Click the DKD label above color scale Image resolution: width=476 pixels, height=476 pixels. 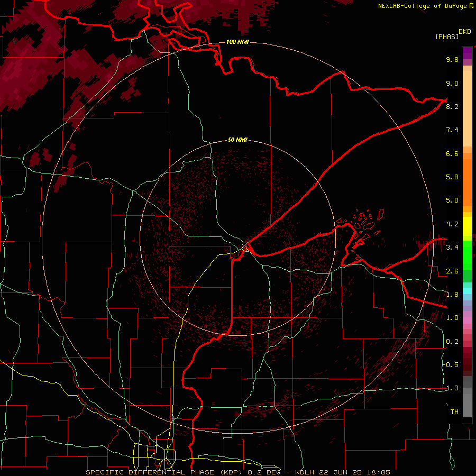pos(465,32)
